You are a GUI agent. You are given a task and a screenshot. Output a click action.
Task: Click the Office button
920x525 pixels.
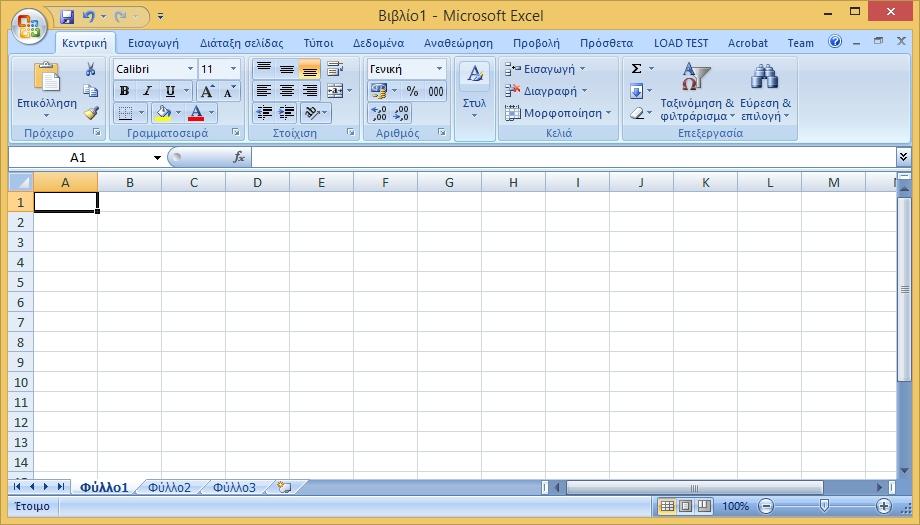(x=29, y=26)
